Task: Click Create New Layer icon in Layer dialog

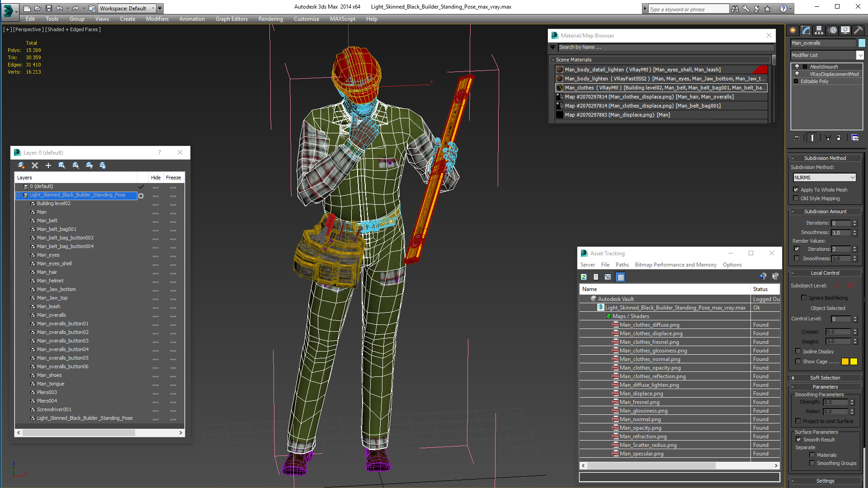Action: (x=21, y=165)
